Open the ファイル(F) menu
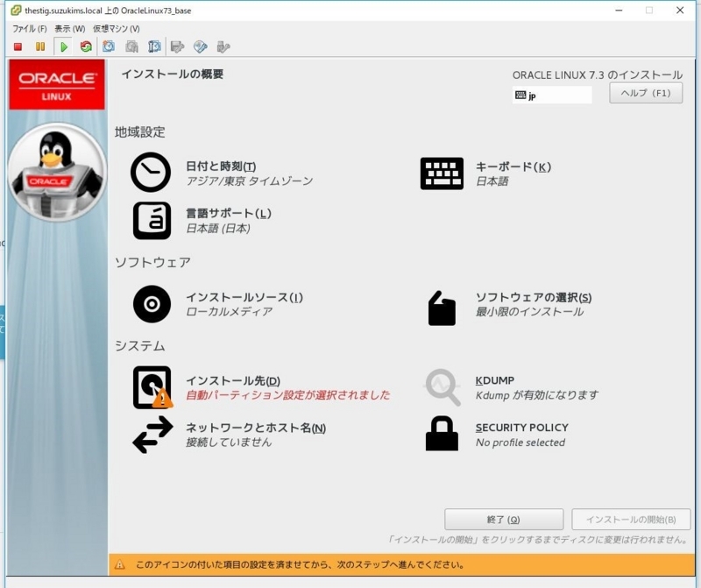 [30, 29]
